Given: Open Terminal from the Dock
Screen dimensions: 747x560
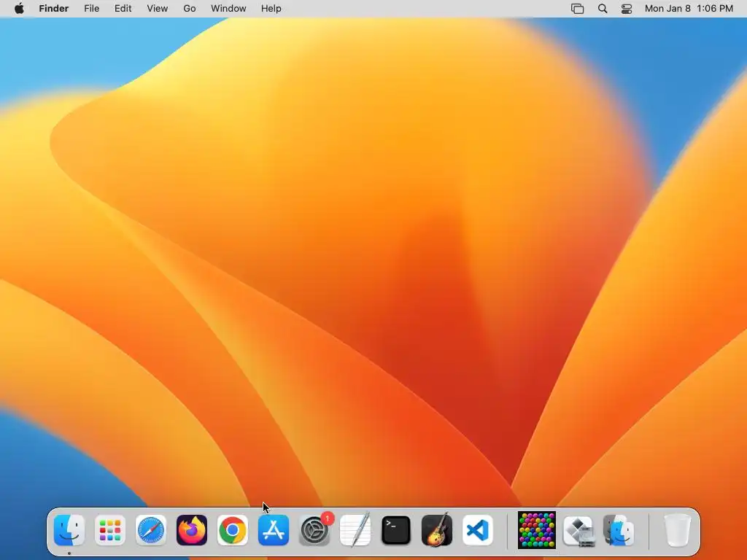Looking at the screenshot, I should (x=396, y=530).
